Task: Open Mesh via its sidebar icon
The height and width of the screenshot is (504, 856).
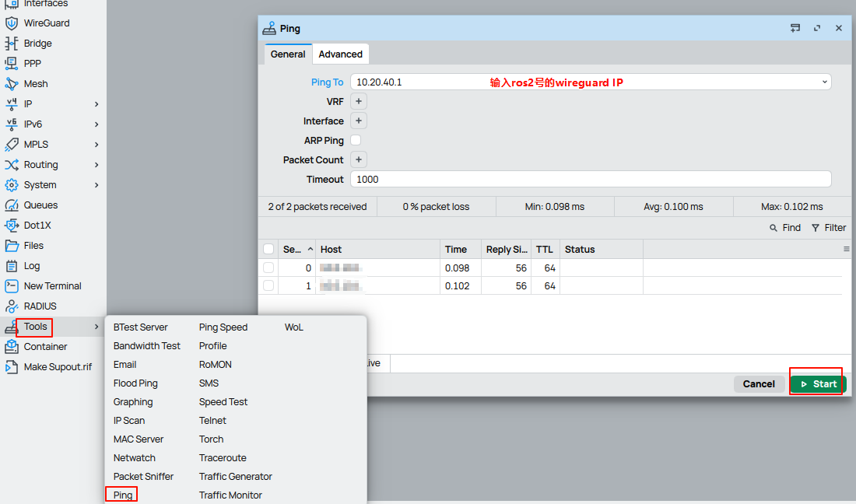Action: [12, 84]
